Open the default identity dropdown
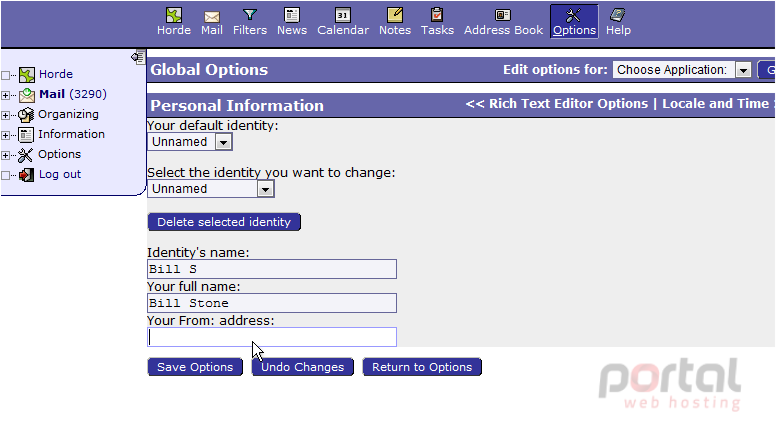Screen dimensions: 776x422 (x=190, y=142)
